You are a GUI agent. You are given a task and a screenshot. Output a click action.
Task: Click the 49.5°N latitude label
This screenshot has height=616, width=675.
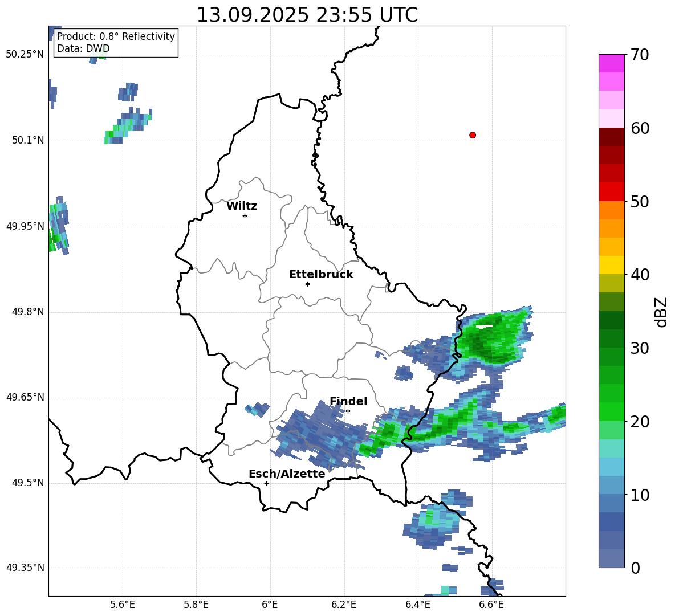tap(28, 483)
